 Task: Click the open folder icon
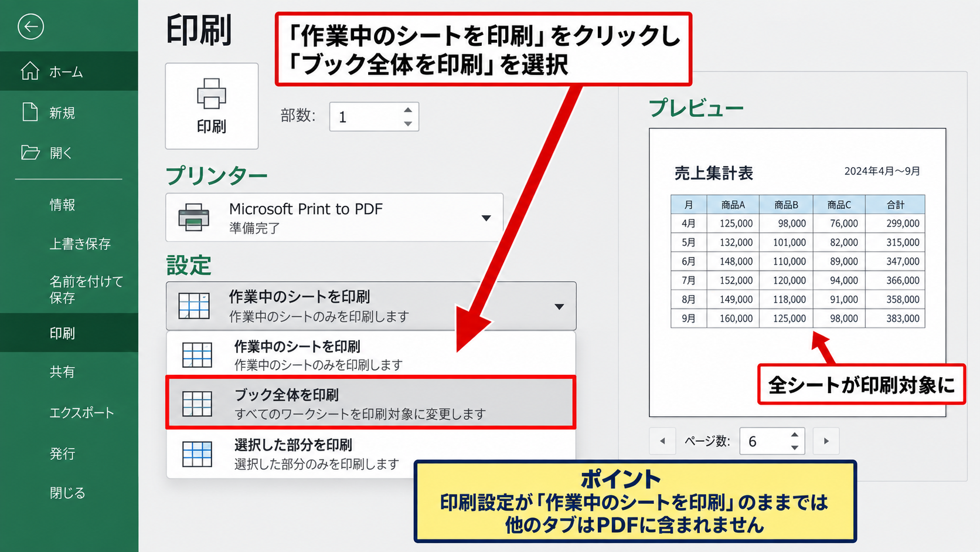point(30,153)
